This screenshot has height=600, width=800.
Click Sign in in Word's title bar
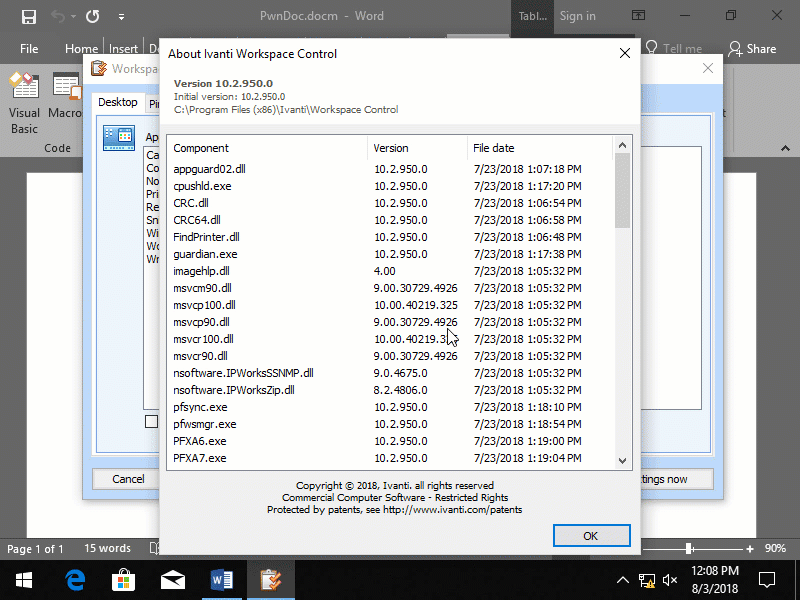(578, 16)
